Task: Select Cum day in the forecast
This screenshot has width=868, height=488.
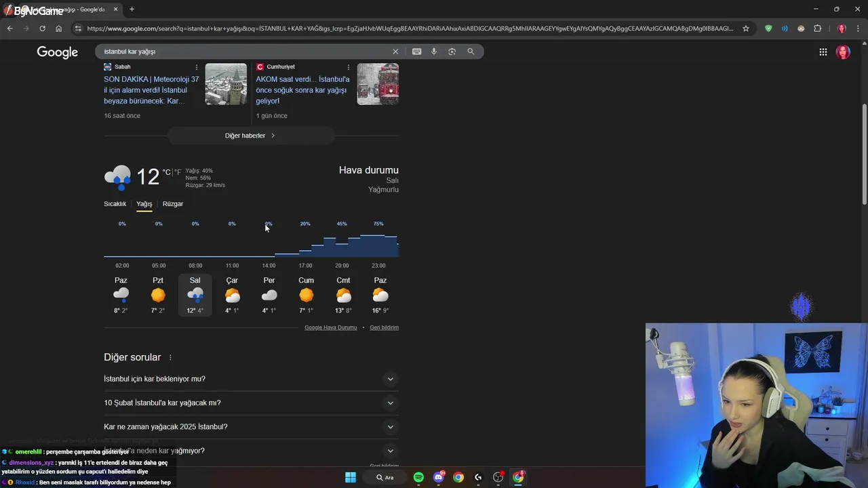Action: point(307,296)
